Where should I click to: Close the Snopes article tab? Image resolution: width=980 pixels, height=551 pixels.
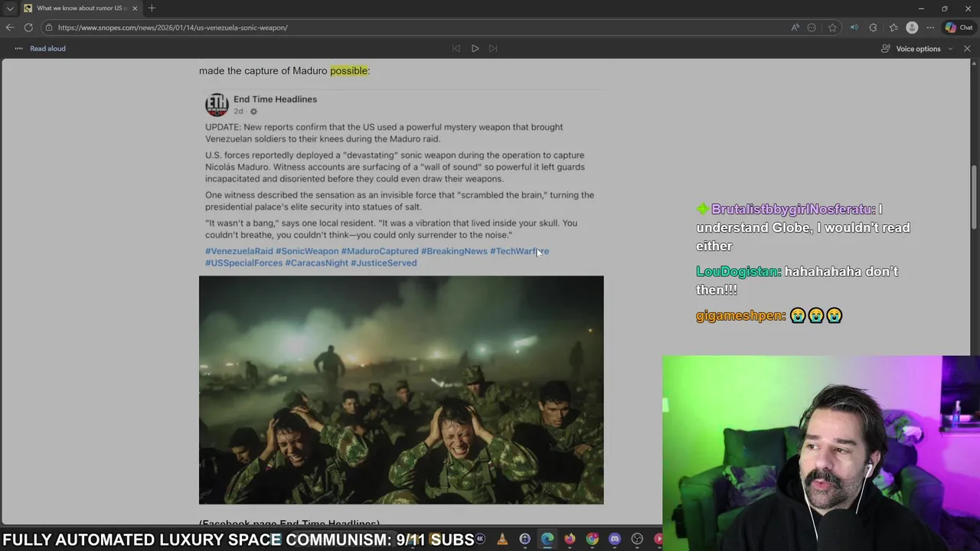pos(135,8)
